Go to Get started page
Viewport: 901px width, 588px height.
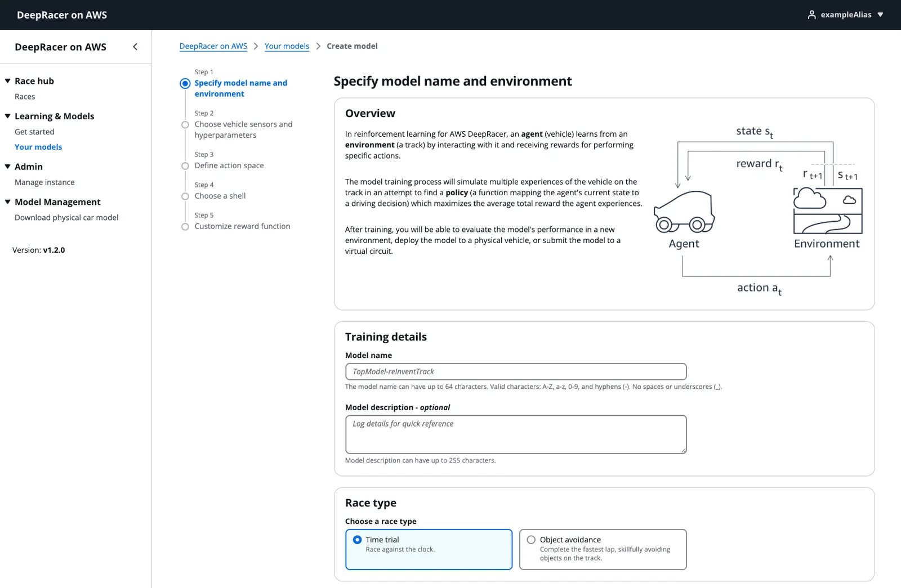34,132
